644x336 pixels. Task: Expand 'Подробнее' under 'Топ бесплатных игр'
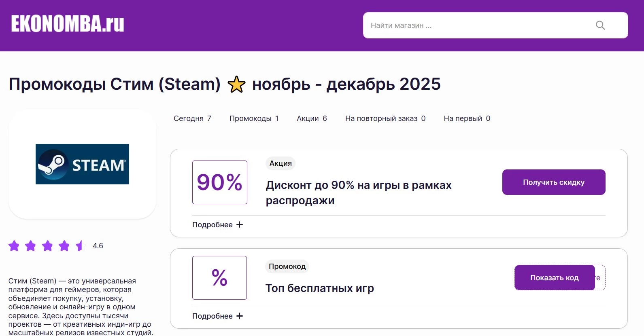tap(217, 316)
